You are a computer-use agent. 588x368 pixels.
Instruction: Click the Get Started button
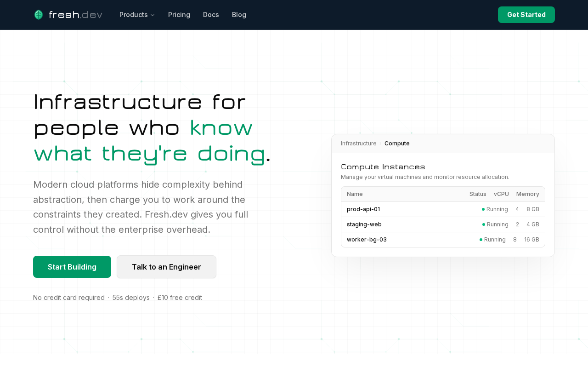click(526, 15)
